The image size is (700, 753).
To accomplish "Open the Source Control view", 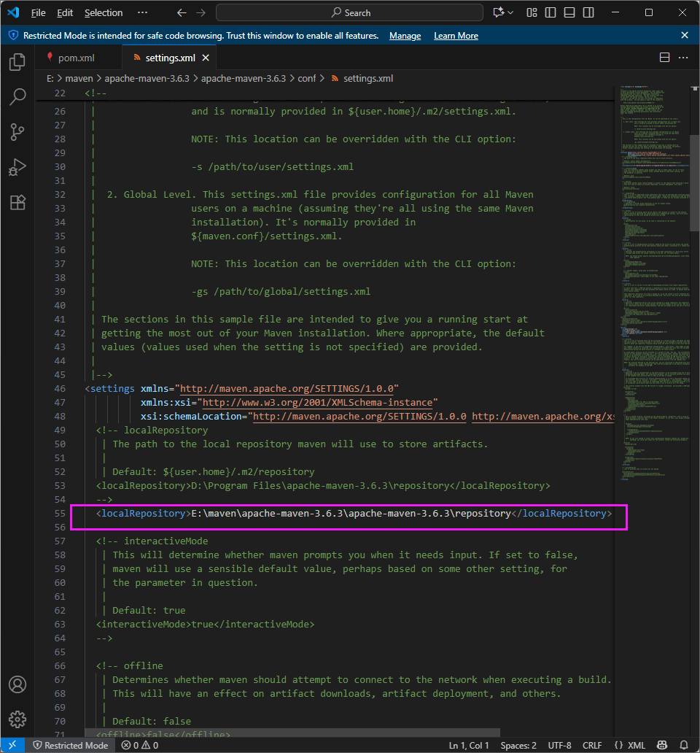I will (17, 131).
